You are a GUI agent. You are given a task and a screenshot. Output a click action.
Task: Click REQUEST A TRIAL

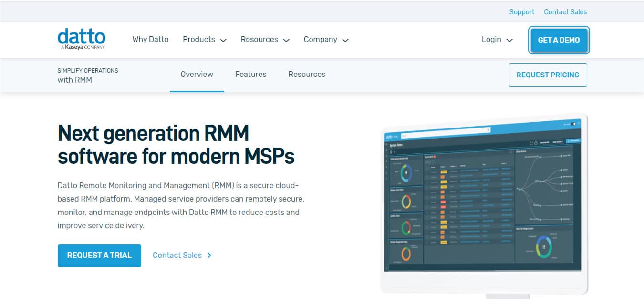tap(99, 255)
